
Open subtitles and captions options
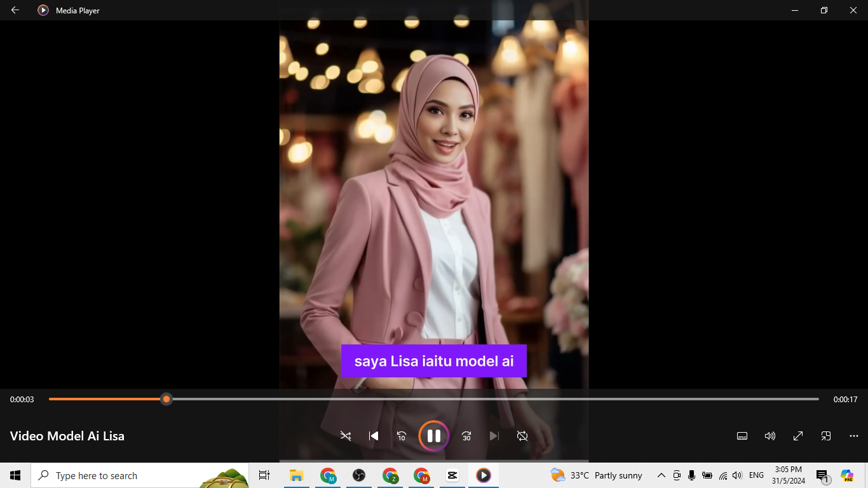742,436
